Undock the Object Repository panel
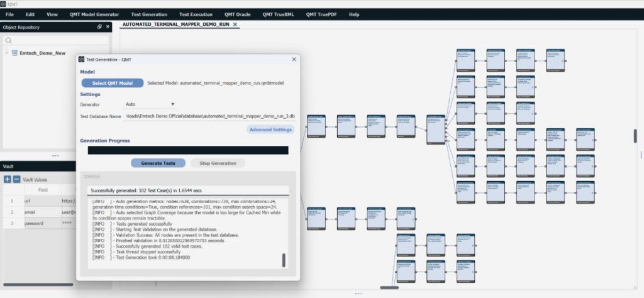This screenshot has width=644, height=298. pyautogui.click(x=99, y=26)
